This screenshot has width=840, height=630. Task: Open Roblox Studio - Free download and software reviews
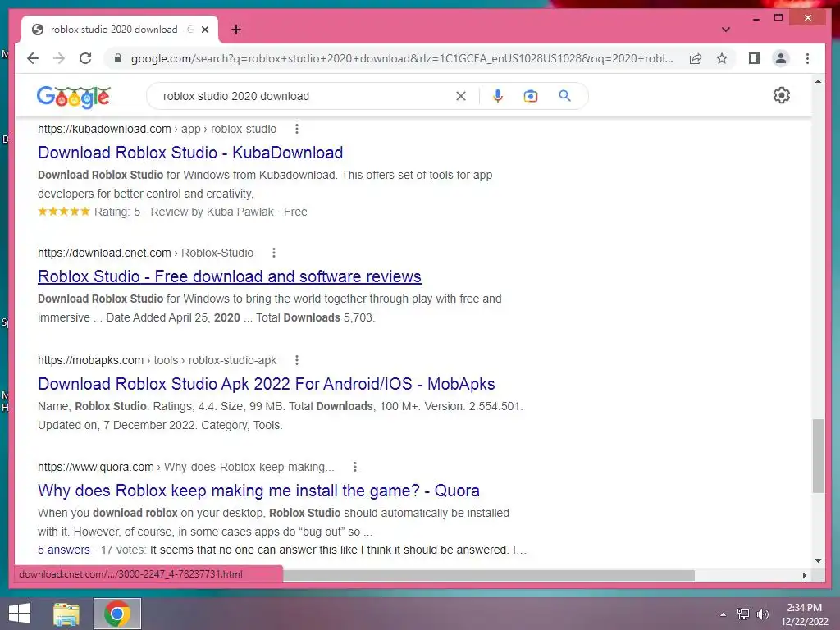click(x=230, y=276)
